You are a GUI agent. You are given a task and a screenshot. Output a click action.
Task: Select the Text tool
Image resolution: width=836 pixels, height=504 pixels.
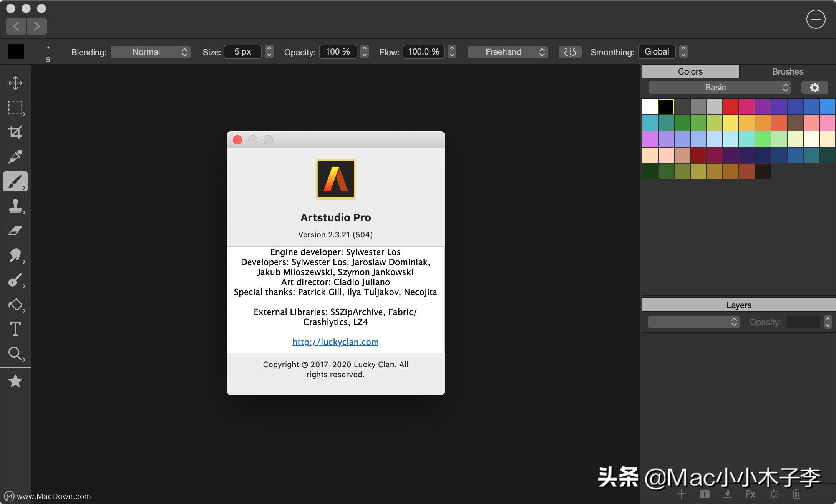pyautogui.click(x=15, y=329)
